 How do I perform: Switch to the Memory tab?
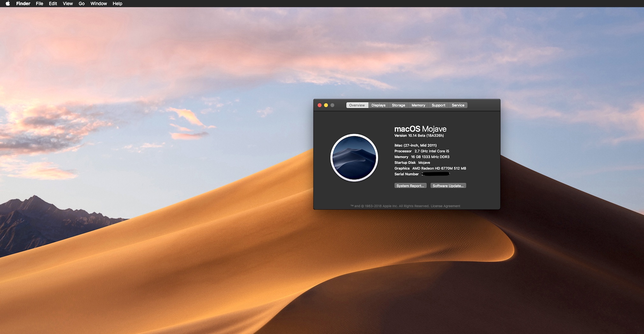pos(418,105)
